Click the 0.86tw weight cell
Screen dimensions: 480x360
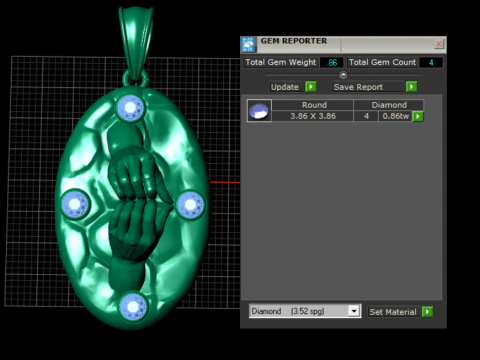[395, 116]
